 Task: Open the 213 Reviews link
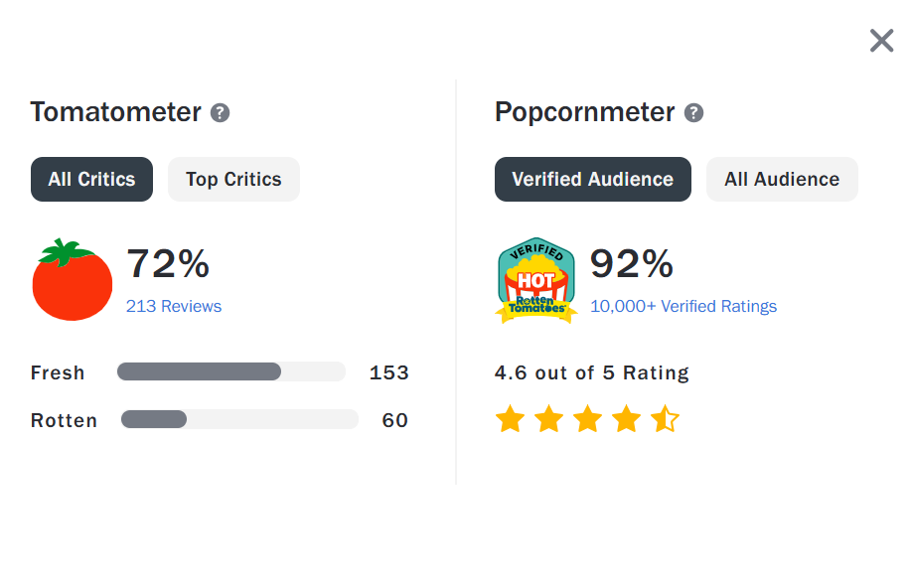click(174, 306)
